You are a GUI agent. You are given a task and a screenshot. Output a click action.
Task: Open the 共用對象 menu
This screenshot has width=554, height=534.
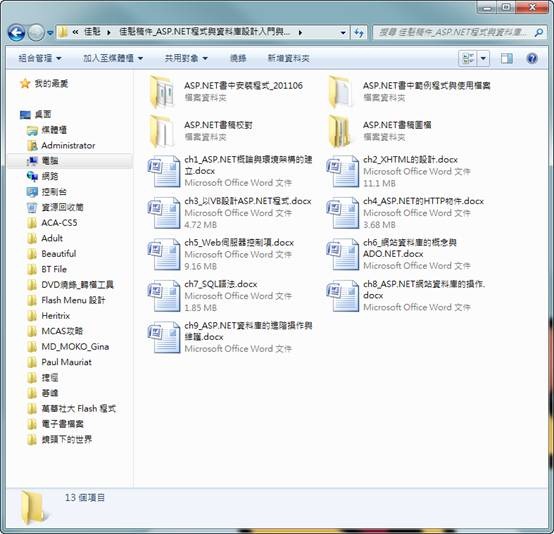pyautogui.click(x=186, y=58)
